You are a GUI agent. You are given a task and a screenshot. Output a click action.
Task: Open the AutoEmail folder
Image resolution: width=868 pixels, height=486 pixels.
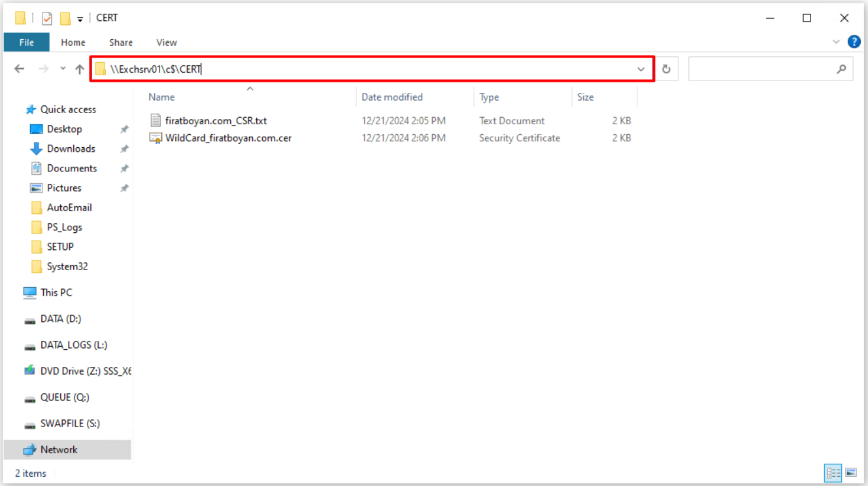[69, 207]
